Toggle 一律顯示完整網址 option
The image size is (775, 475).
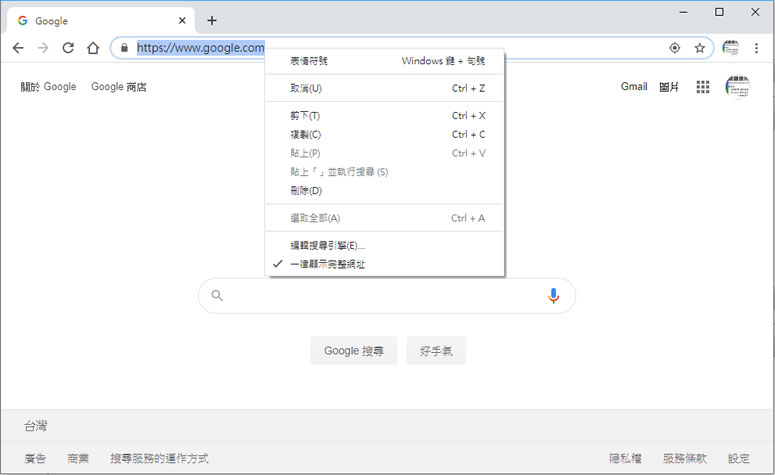[x=327, y=264]
